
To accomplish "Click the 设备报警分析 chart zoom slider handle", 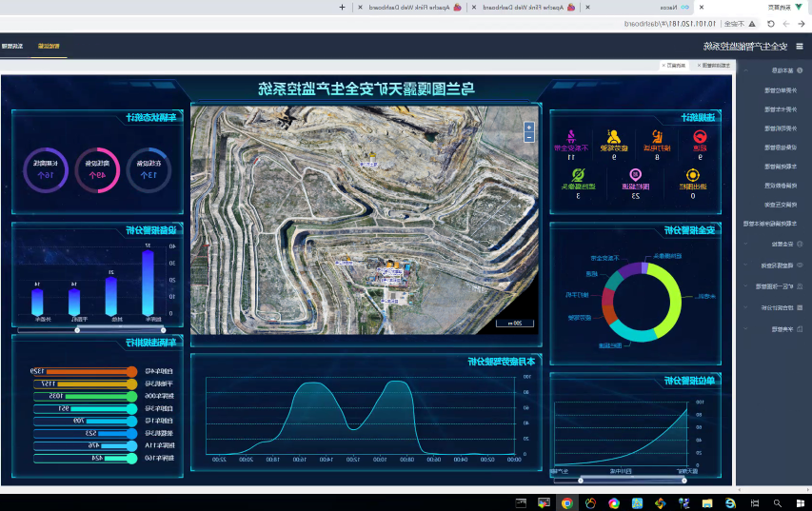I will pos(78,330).
